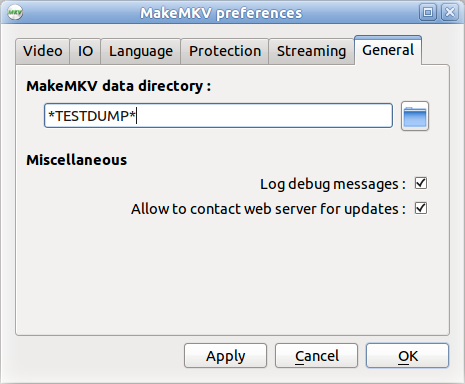The image size is (465, 384).
Task: Click the MakeMKV logo in title bar
Action: tap(15, 13)
